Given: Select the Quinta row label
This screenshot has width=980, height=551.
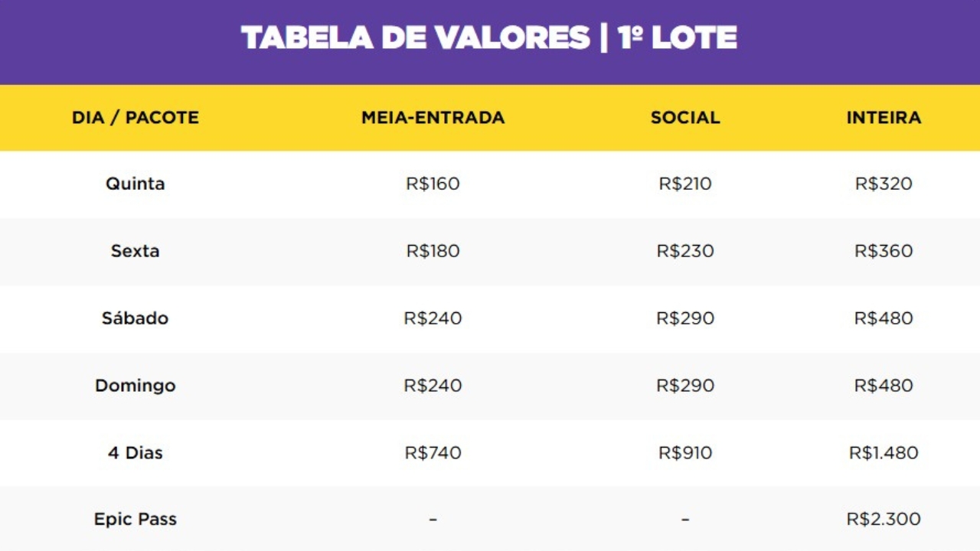Looking at the screenshot, I should (x=136, y=184).
